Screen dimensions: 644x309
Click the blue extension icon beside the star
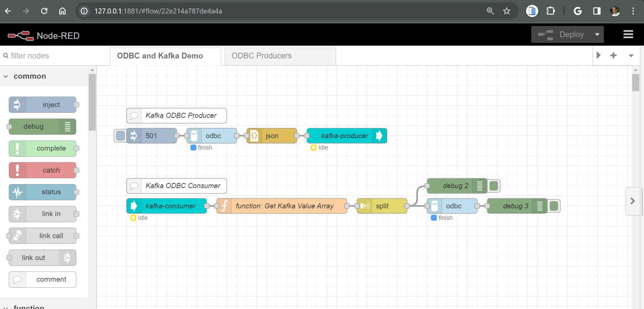click(532, 11)
